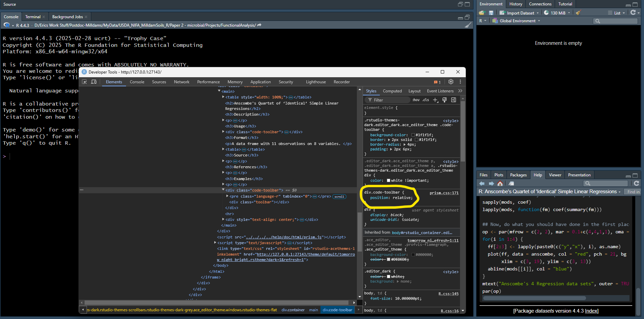Collapse the selected div.code-toolbar node
The image size is (644, 319).
tap(223, 190)
